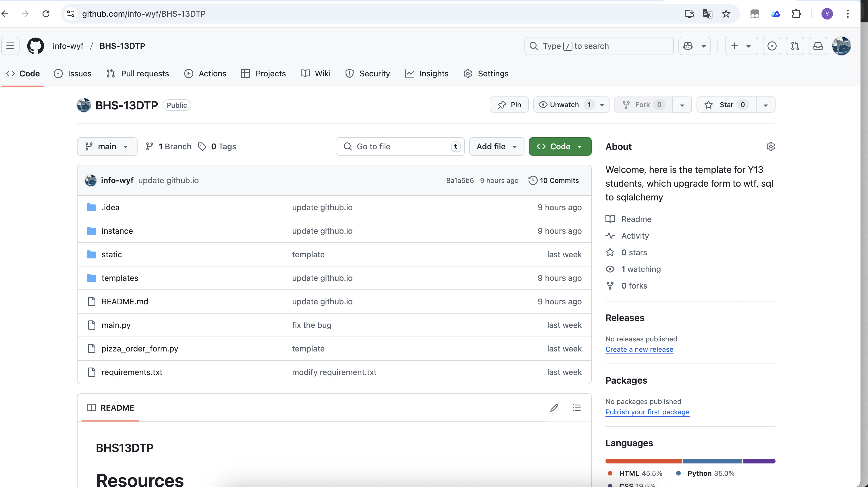Screen dimensions: 868x487
Task: Open the templates folder
Action: tap(119, 278)
